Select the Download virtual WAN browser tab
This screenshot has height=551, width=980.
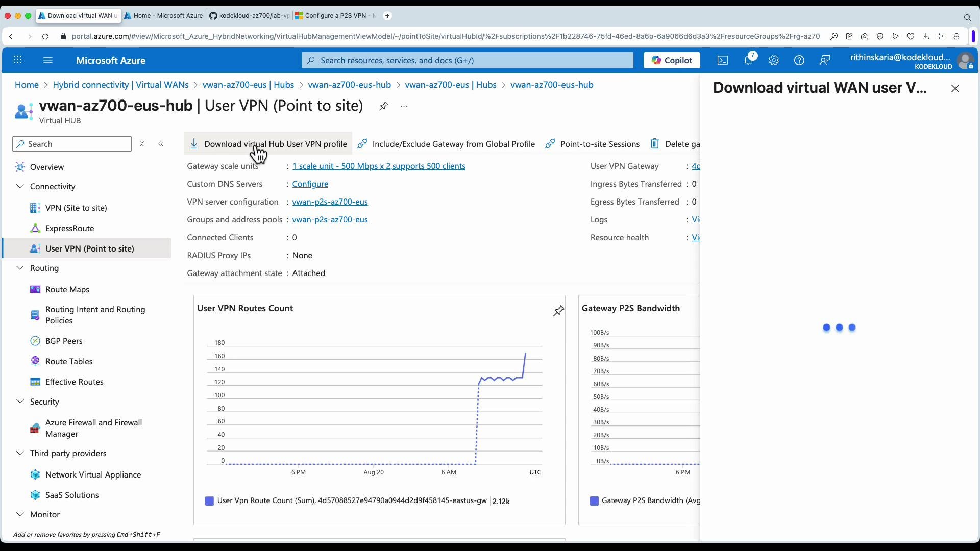(x=79, y=16)
